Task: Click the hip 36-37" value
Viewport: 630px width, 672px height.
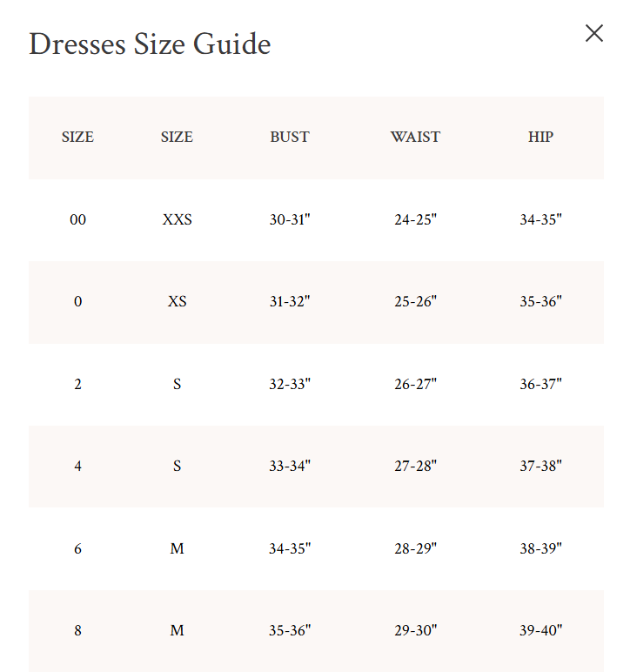Action: (540, 384)
